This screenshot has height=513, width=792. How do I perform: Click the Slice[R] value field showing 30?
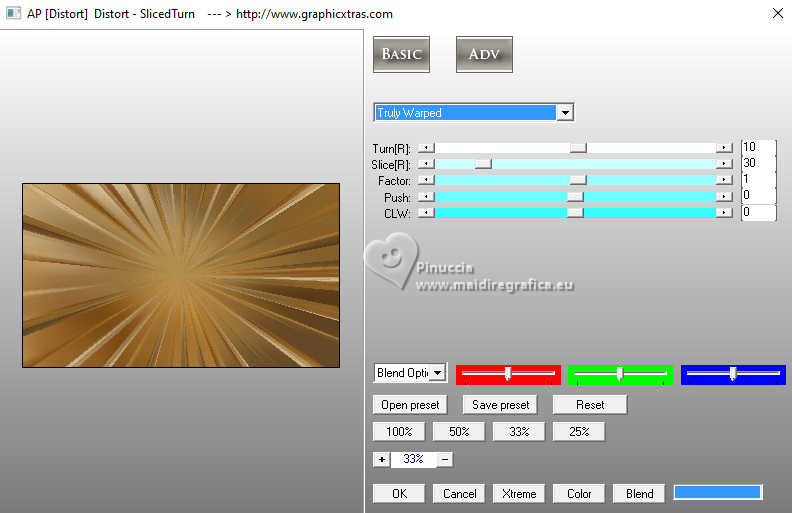(x=758, y=163)
